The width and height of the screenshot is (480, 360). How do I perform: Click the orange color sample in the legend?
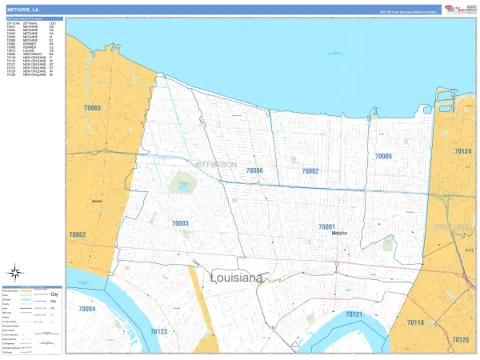pyautogui.click(x=26, y=291)
